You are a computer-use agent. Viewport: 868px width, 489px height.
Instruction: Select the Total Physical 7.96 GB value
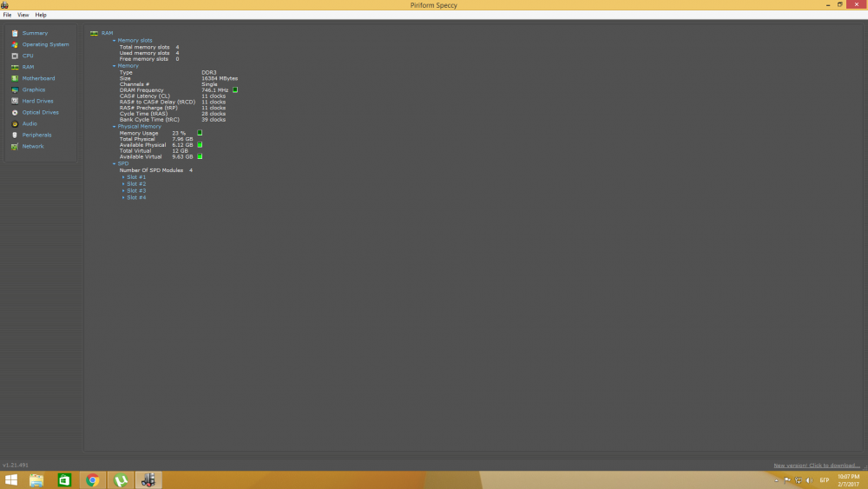pyautogui.click(x=182, y=139)
